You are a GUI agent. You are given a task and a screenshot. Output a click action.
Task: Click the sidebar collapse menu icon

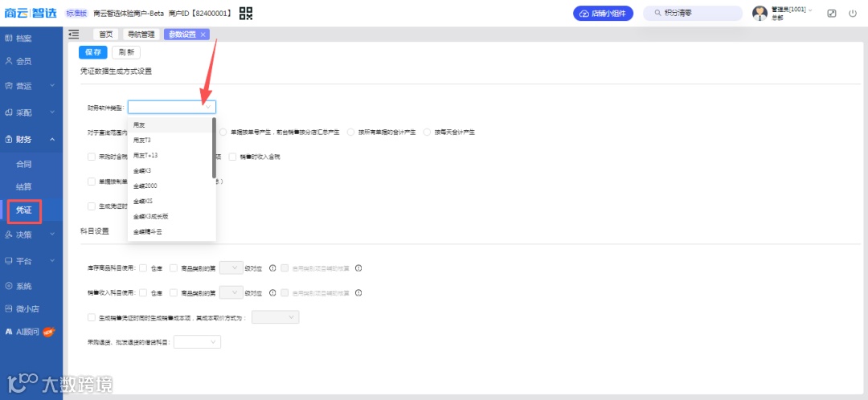pyautogui.click(x=74, y=35)
